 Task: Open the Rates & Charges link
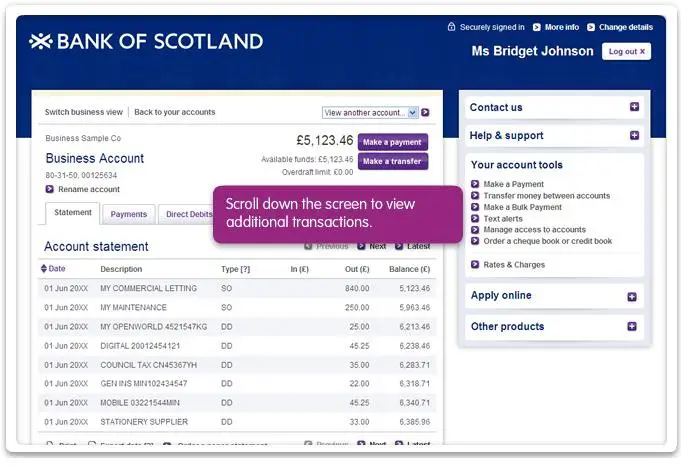click(x=514, y=265)
